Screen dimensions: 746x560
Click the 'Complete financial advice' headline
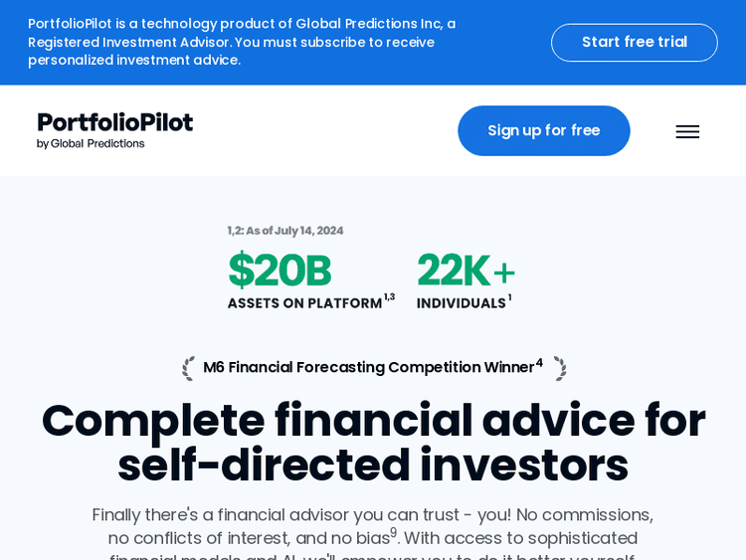coord(373,443)
